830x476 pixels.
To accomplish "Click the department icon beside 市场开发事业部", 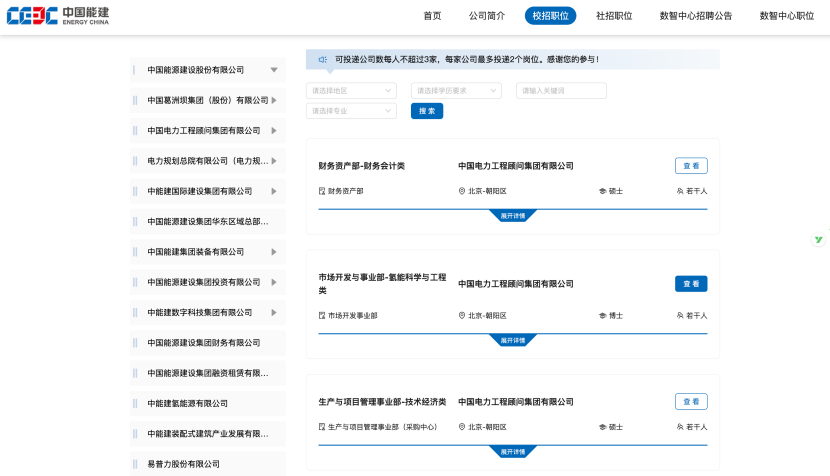I will (322, 315).
